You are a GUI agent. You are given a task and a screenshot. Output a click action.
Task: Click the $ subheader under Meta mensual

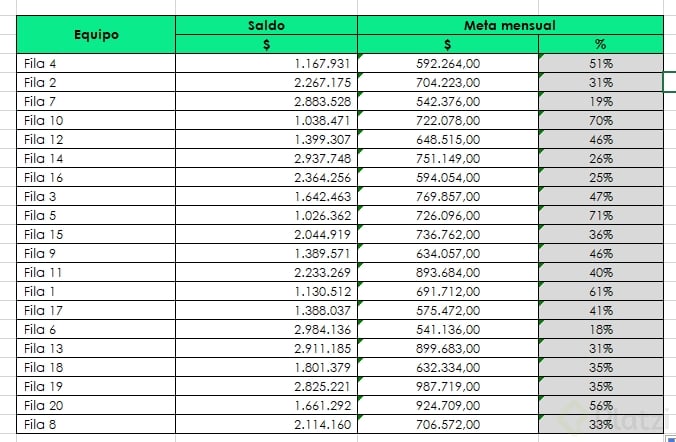(447, 44)
